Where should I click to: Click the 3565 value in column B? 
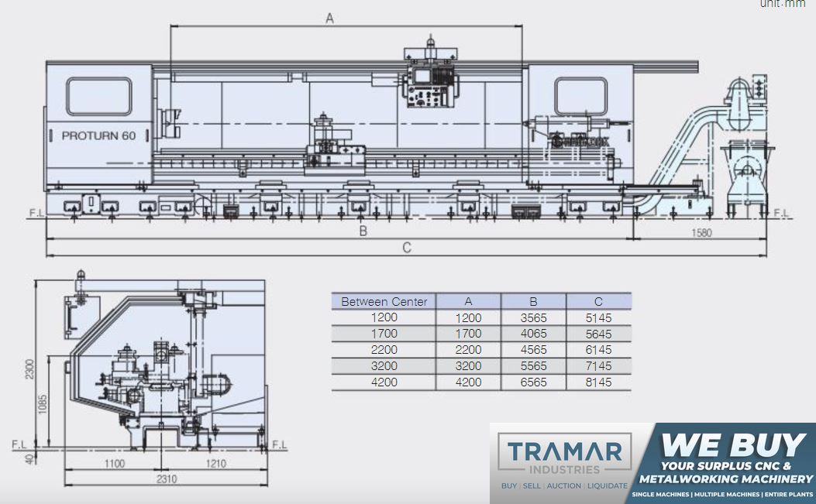(x=533, y=318)
